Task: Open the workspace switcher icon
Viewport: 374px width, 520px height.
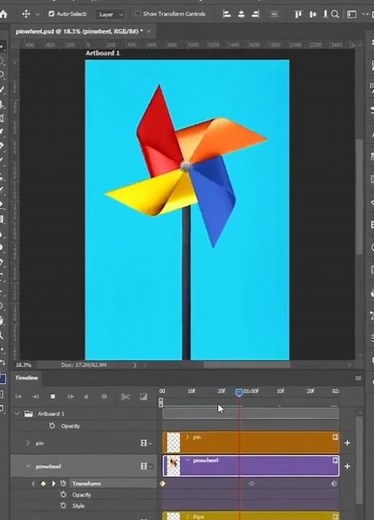Action: point(351,14)
